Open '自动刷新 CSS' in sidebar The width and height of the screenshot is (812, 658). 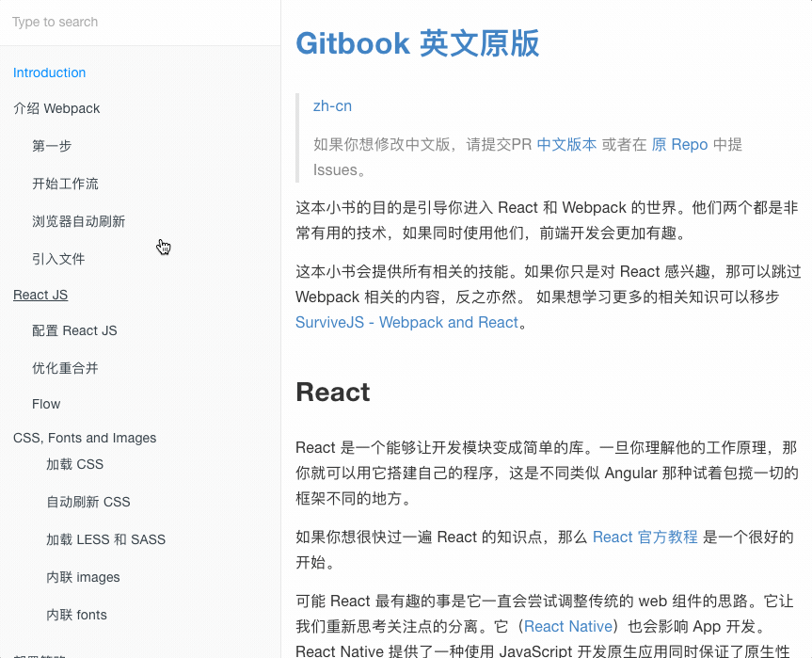[x=88, y=502]
